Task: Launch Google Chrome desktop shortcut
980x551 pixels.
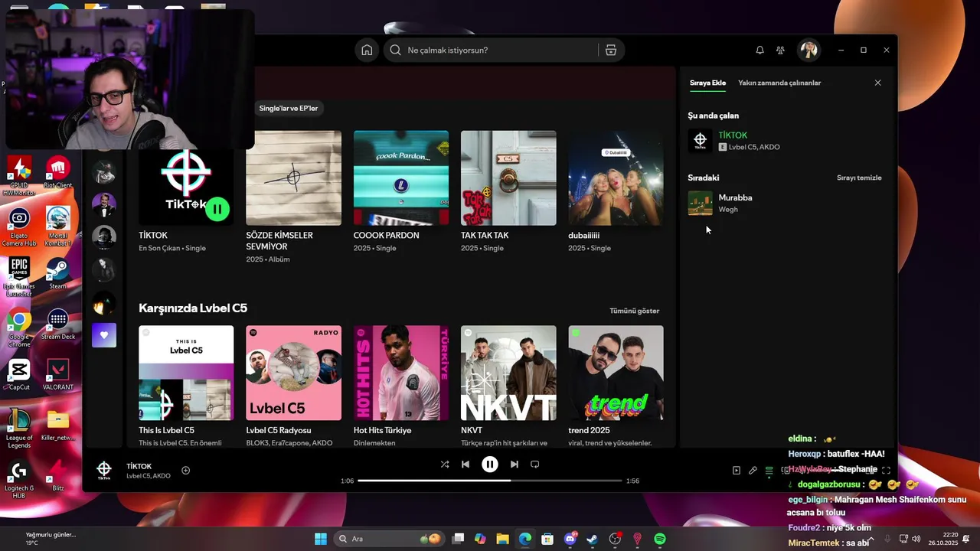Action: (19, 328)
